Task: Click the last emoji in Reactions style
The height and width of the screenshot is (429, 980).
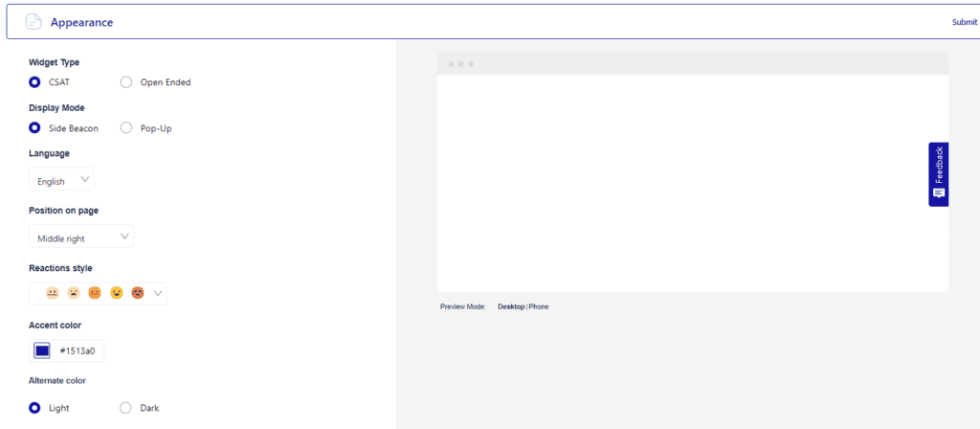Action: (x=138, y=293)
